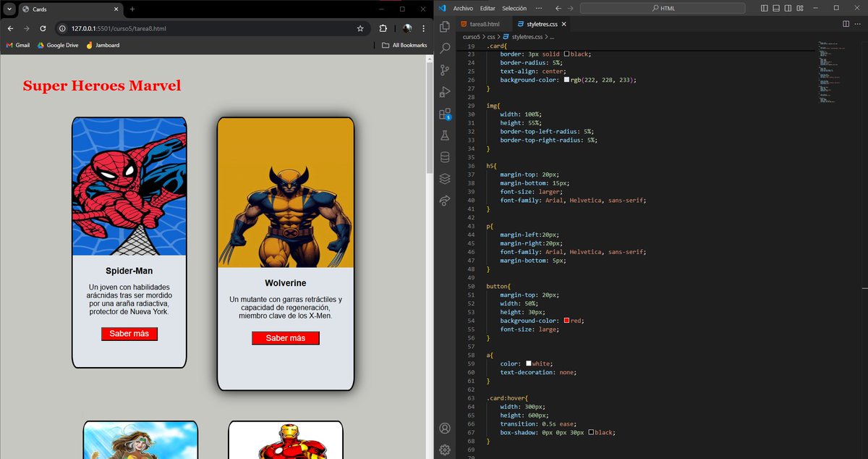Toggle primary side bar layout icon

pos(765,8)
